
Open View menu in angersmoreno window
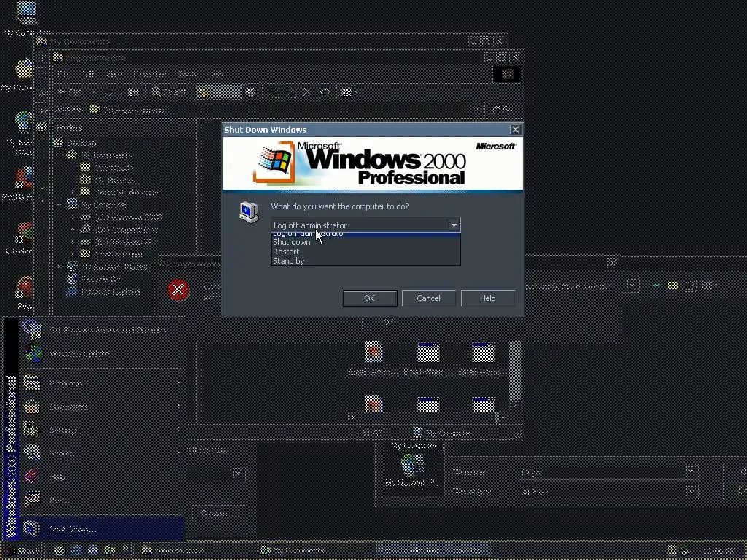(114, 74)
